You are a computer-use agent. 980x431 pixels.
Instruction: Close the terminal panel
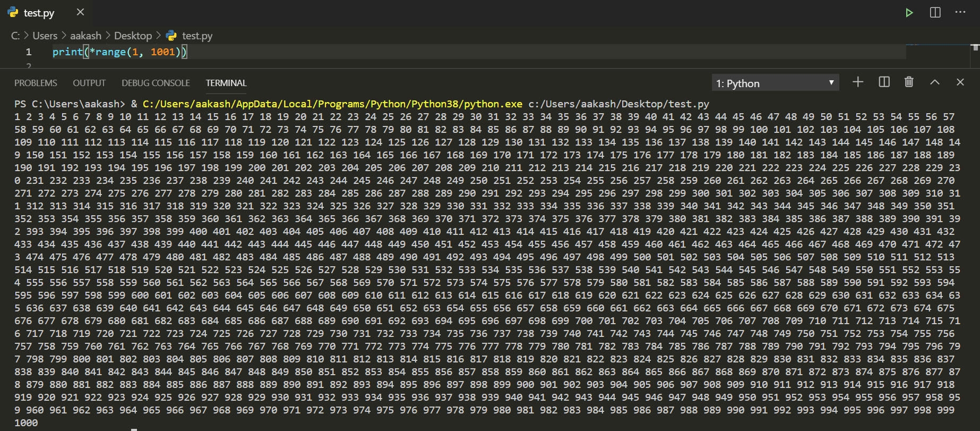click(x=960, y=82)
